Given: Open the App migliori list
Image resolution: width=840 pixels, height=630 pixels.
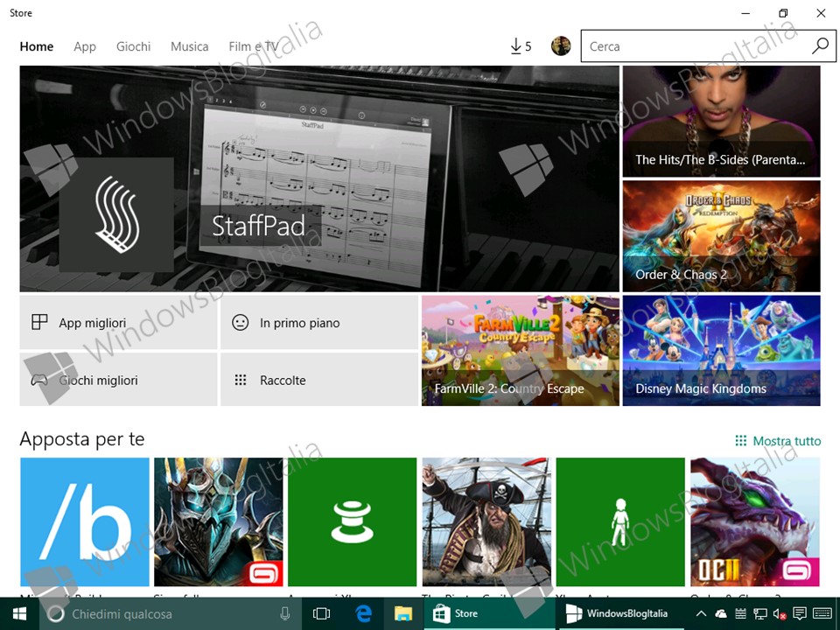Looking at the screenshot, I should click(x=118, y=323).
